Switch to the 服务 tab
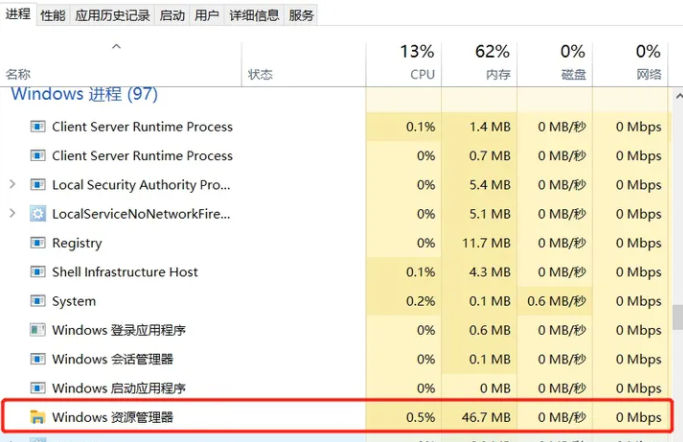 click(x=301, y=15)
